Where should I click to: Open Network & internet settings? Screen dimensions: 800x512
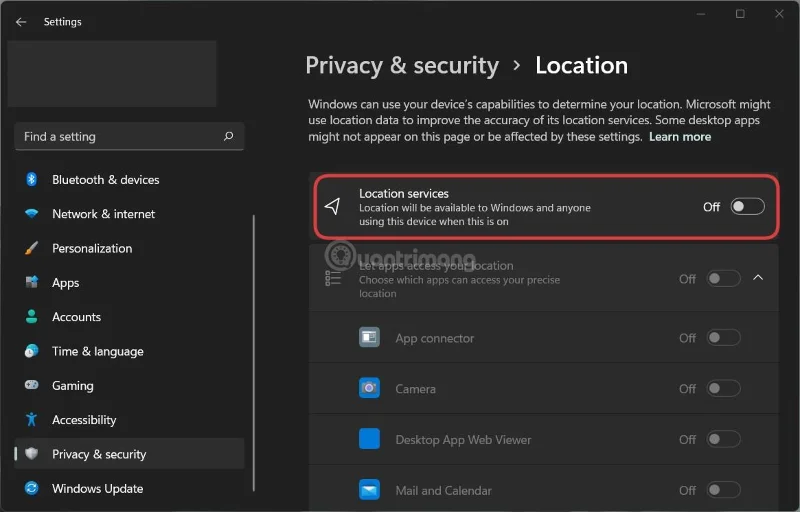[129, 214]
